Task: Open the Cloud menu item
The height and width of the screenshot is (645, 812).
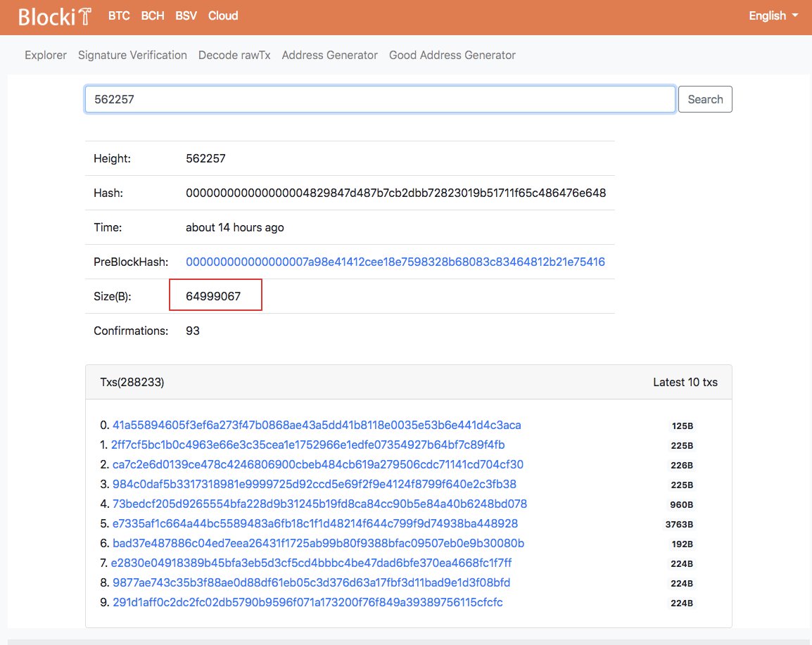Action: click(222, 15)
